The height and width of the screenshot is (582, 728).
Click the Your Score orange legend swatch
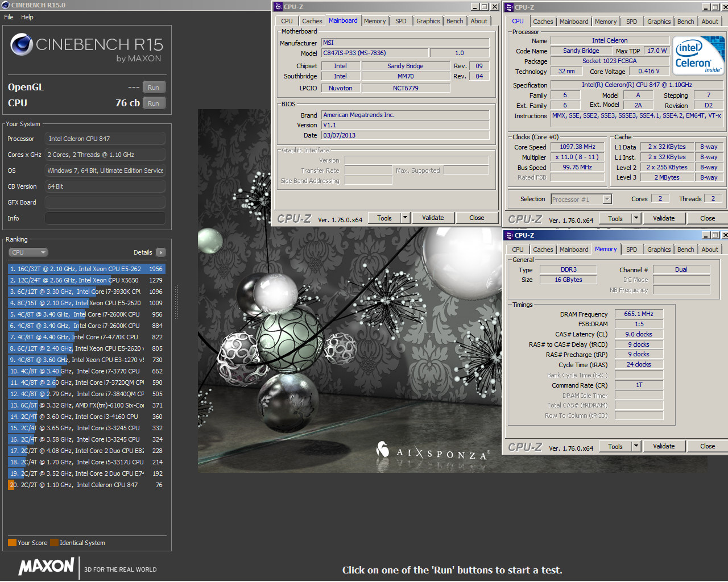coord(12,543)
